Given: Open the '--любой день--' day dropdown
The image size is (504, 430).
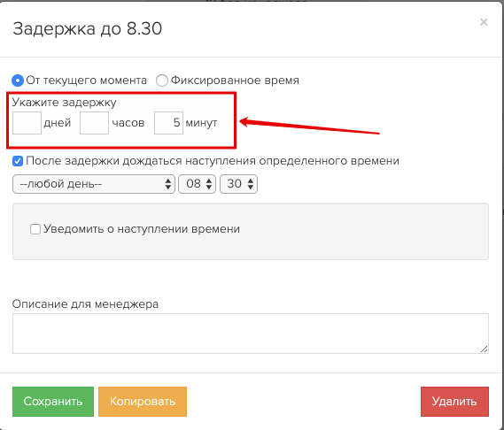Looking at the screenshot, I should (94, 184).
